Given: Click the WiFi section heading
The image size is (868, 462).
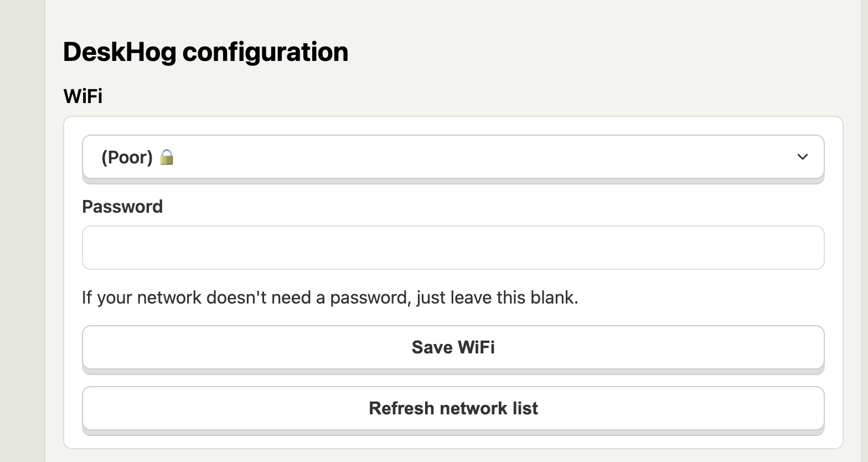Looking at the screenshot, I should click(83, 96).
